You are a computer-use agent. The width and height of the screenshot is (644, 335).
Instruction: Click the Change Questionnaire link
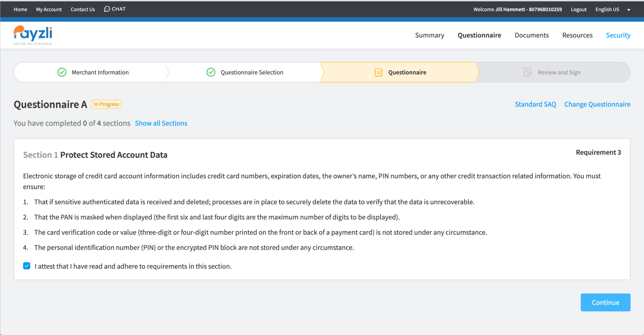tap(597, 104)
